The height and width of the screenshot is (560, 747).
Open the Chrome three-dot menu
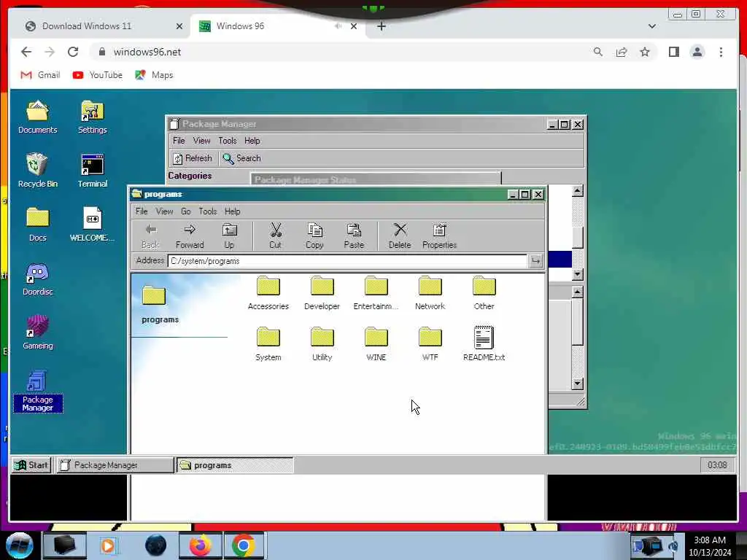point(721,52)
